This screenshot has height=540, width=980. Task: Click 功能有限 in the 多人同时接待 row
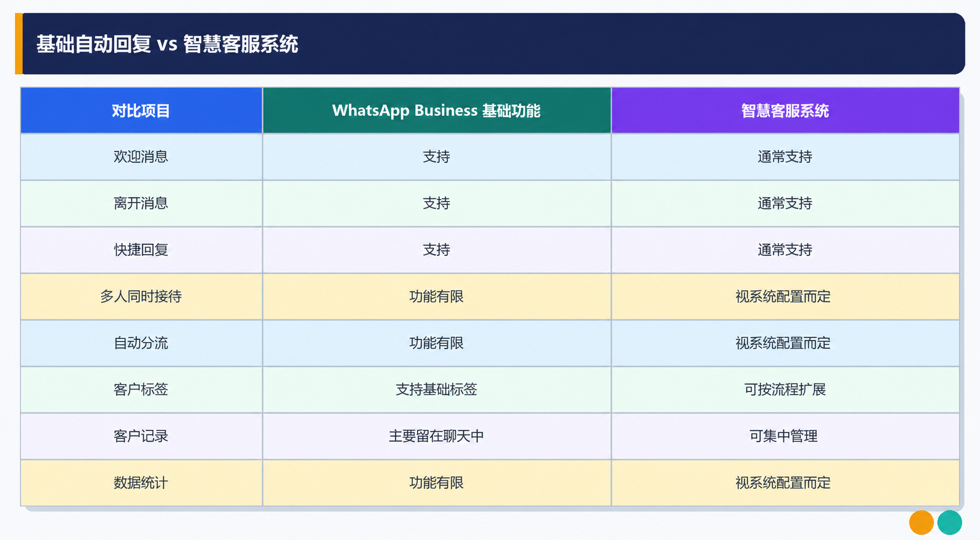(x=437, y=296)
